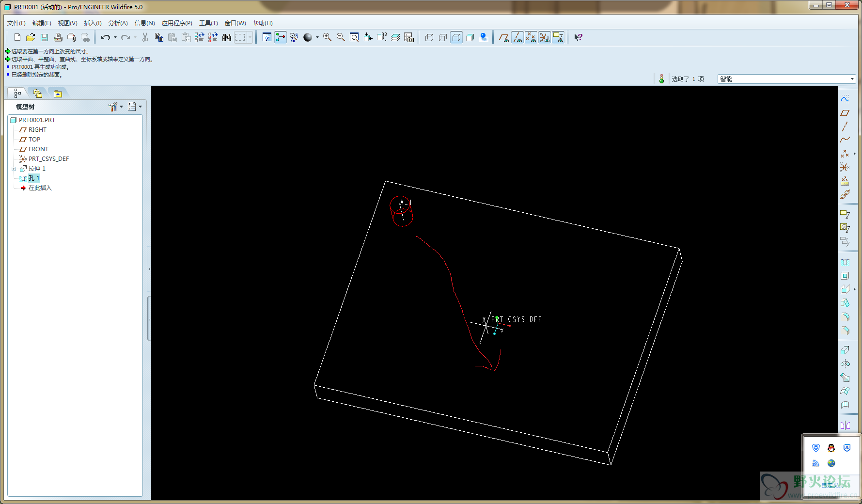
Task: Open appearance gallery dropdown arrow
Action: 317,37
